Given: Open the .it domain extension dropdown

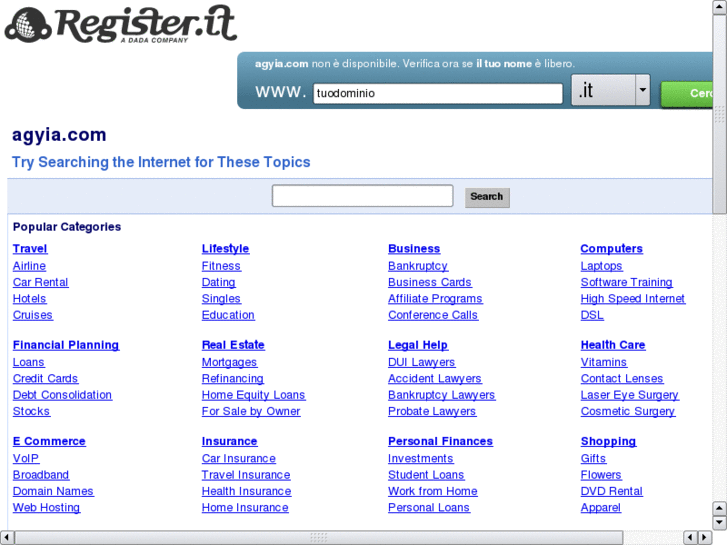Looking at the screenshot, I should coord(611,90).
